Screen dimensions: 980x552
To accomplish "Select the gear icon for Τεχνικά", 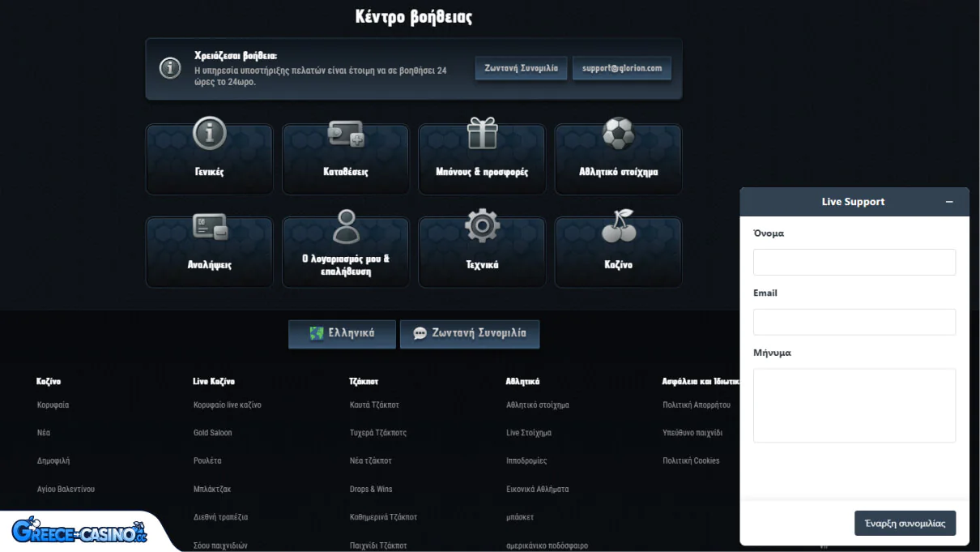I will [482, 227].
